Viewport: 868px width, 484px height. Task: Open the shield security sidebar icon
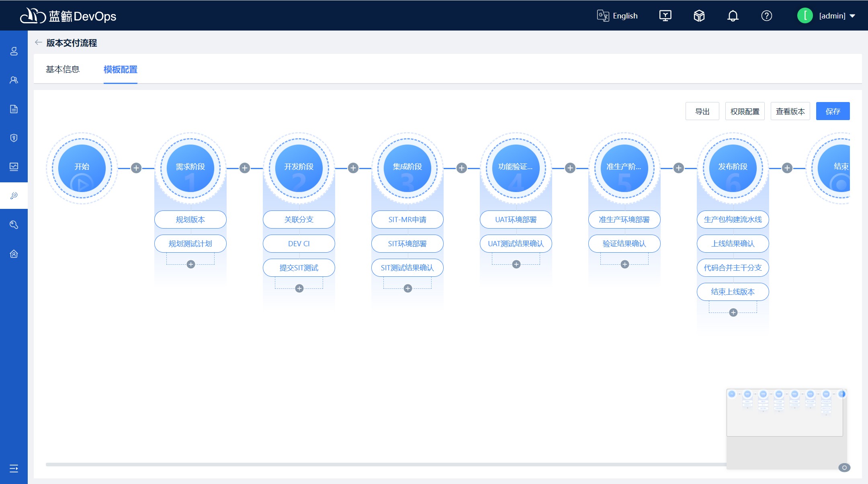[14, 138]
